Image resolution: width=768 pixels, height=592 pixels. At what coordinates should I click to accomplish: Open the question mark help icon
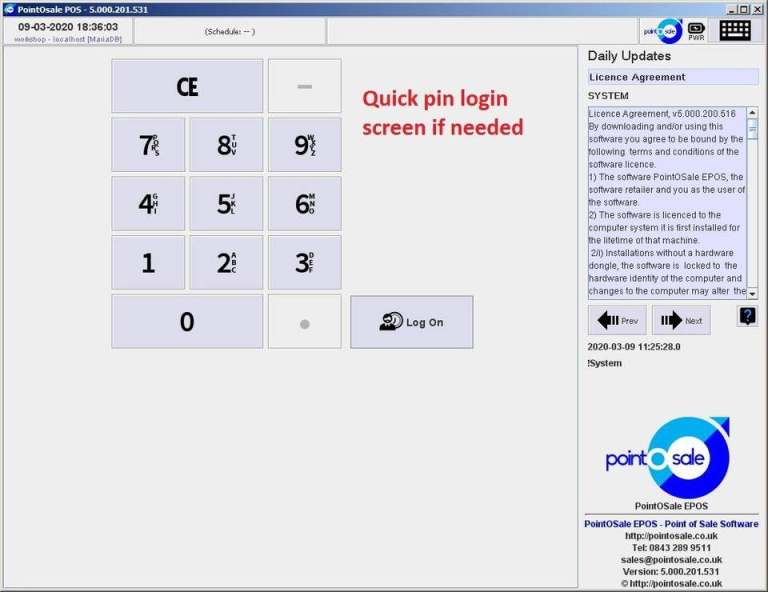tap(747, 316)
